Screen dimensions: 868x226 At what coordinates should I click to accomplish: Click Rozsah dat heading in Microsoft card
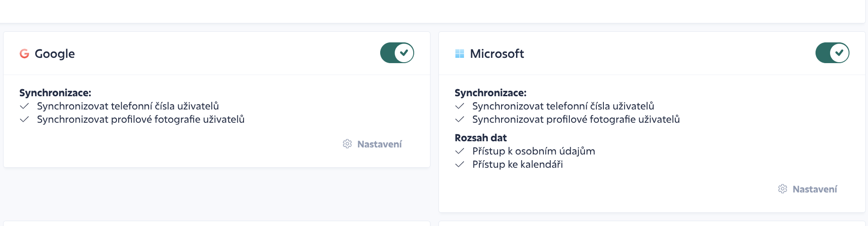pos(481,138)
